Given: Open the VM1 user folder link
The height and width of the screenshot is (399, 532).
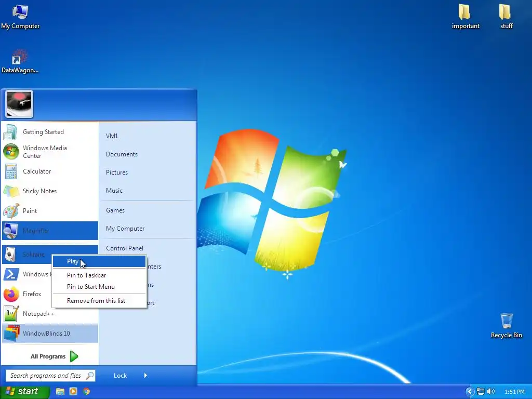Looking at the screenshot, I should coord(112,136).
